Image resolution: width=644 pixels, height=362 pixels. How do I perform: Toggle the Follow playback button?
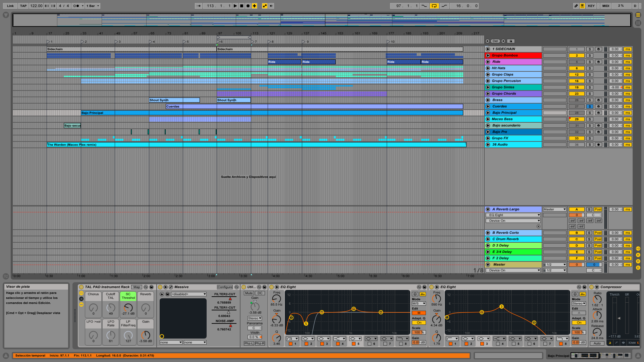[199, 6]
